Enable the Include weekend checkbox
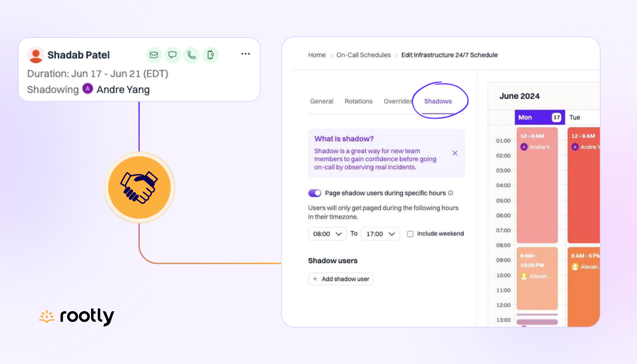This screenshot has width=637, height=364. coord(410,234)
